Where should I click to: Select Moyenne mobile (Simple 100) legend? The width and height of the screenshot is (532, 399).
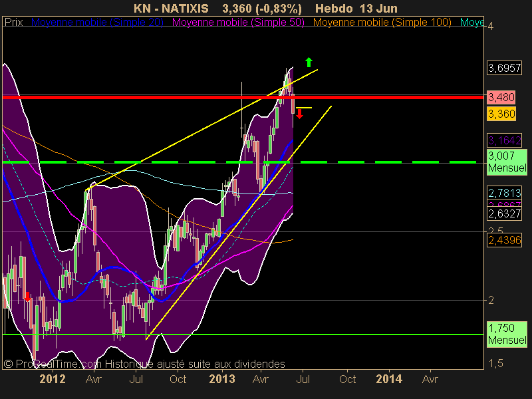click(382, 23)
